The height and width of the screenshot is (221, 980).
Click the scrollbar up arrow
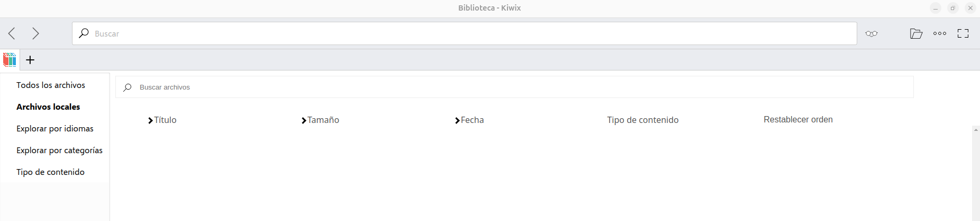point(976,130)
